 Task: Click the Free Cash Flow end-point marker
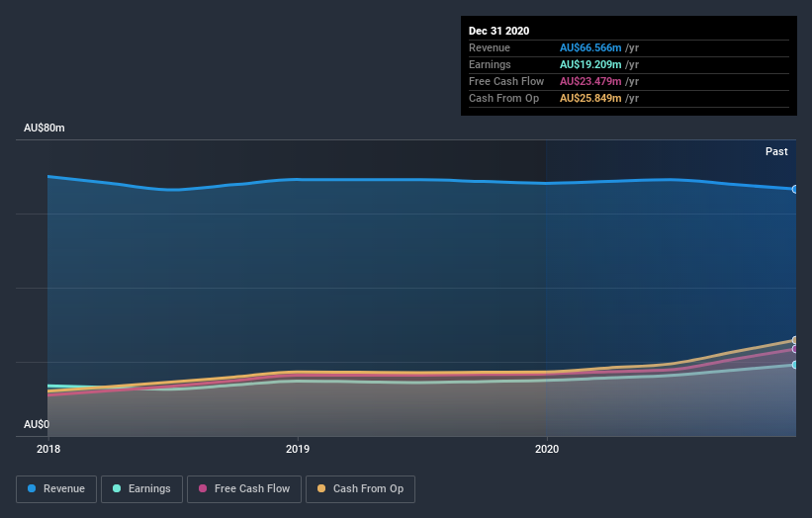(x=795, y=349)
